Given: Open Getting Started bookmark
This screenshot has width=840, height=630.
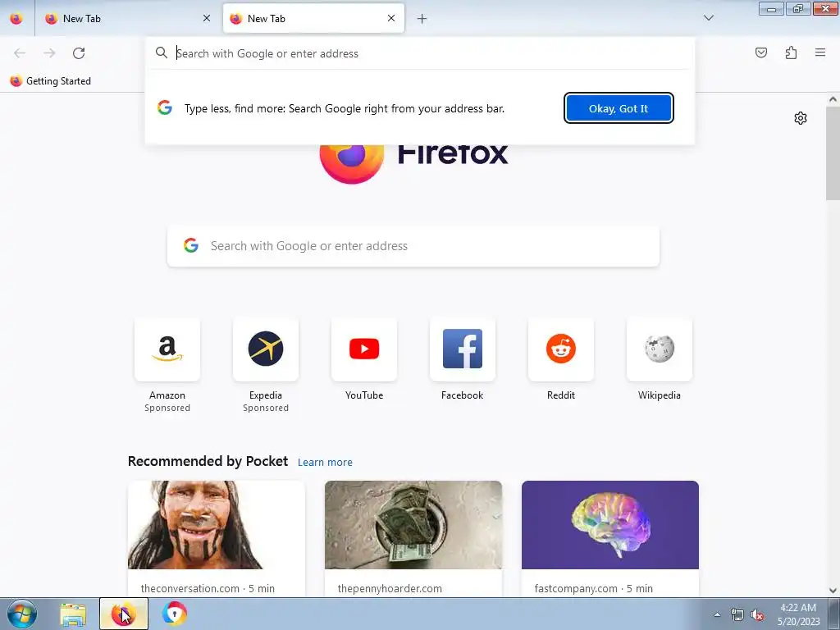Looking at the screenshot, I should pos(50,81).
